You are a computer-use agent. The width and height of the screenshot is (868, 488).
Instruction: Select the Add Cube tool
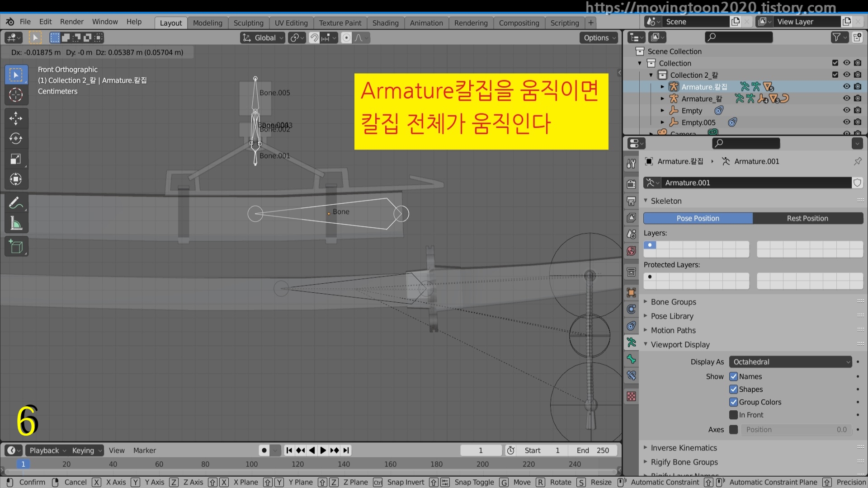16,247
